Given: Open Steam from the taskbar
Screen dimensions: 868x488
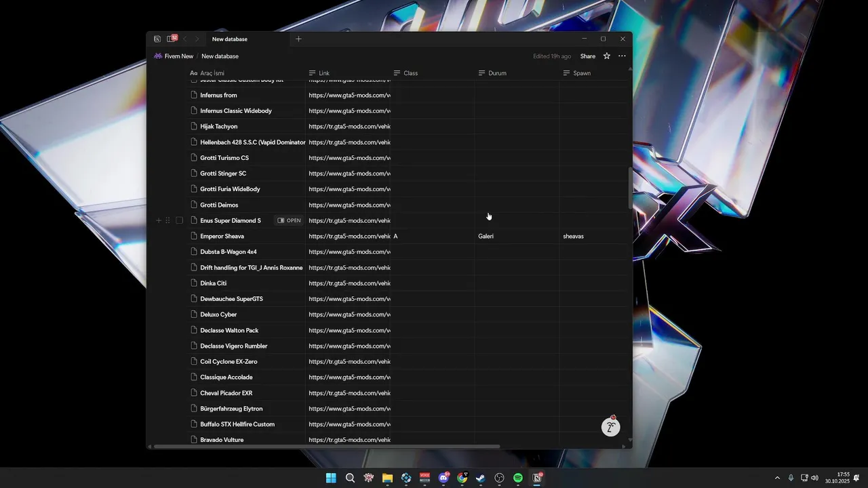Looking at the screenshot, I should (x=480, y=478).
